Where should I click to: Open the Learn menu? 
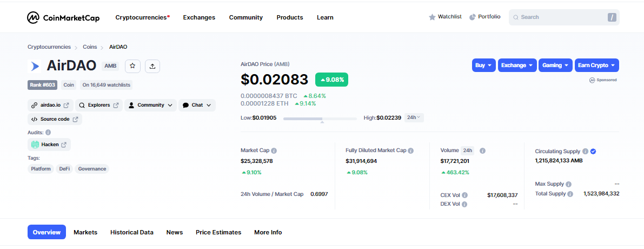326,17
